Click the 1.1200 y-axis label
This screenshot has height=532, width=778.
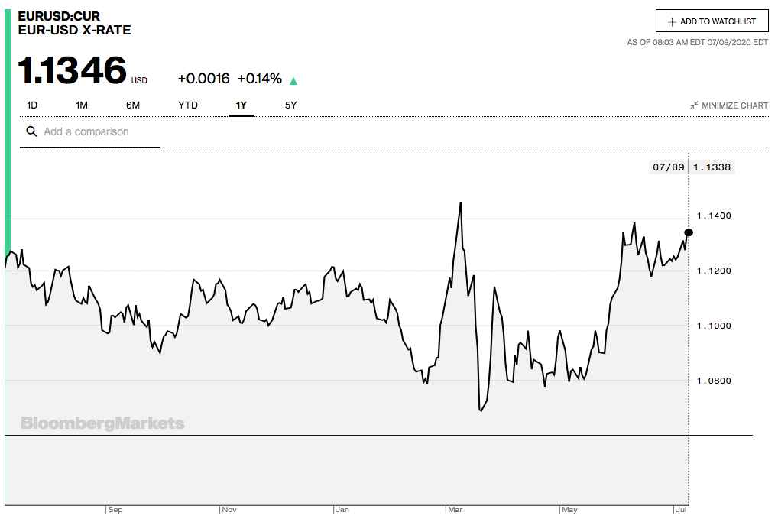pyautogui.click(x=714, y=271)
